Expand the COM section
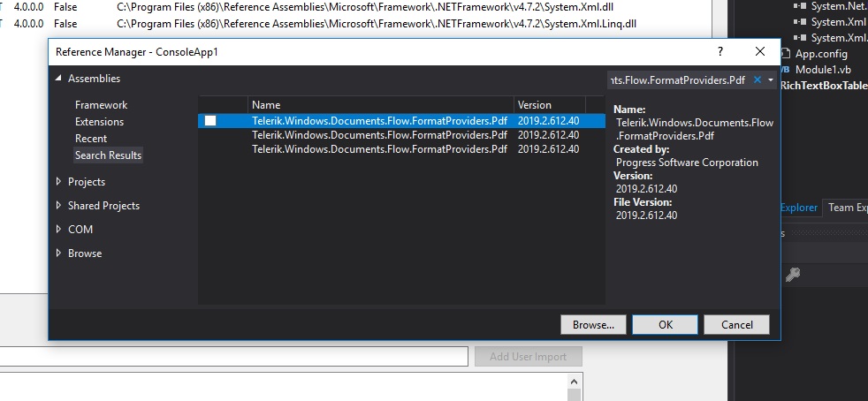This screenshot has height=401, width=868. tap(60, 230)
